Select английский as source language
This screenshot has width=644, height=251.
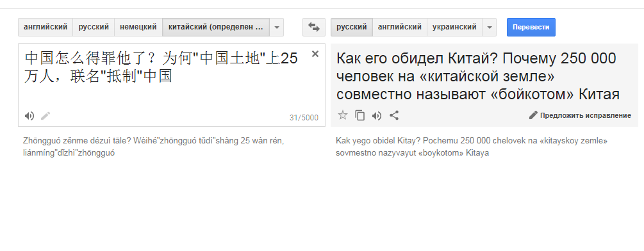(x=45, y=28)
